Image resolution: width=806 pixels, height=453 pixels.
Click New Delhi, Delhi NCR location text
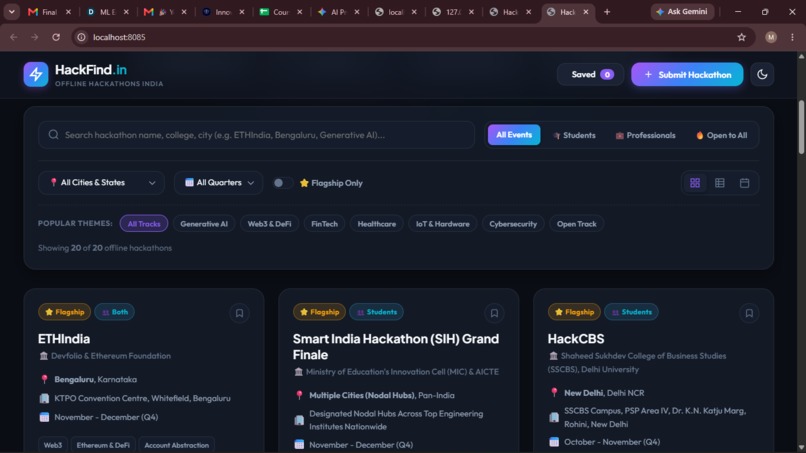tap(604, 393)
